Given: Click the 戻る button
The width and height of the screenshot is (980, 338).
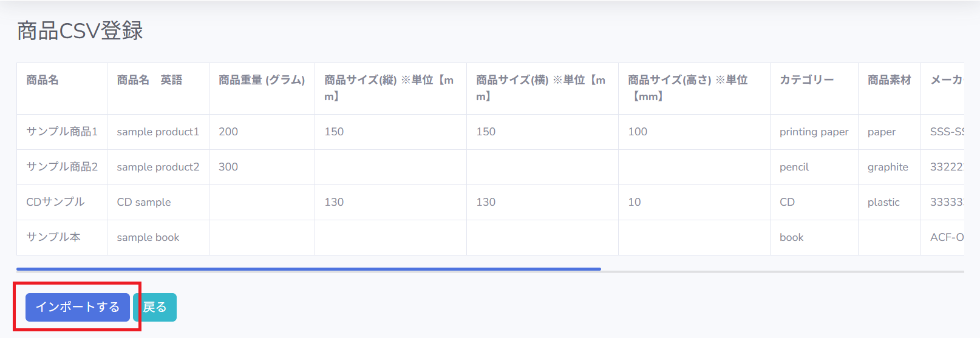Looking at the screenshot, I should [155, 307].
